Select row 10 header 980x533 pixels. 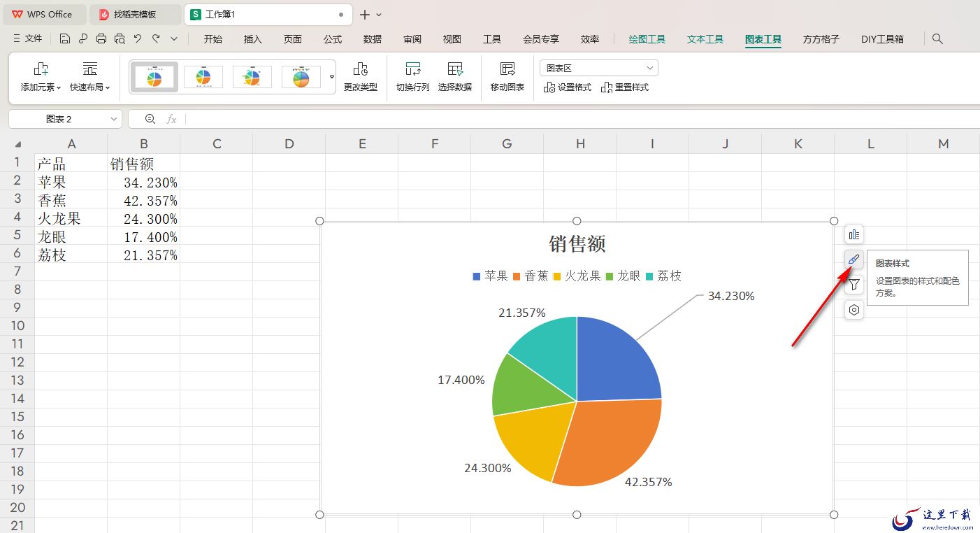(x=17, y=326)
